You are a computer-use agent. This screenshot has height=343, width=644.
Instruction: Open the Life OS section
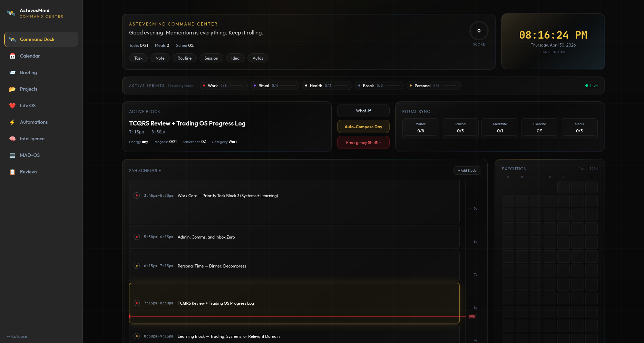tap(41, 105)
